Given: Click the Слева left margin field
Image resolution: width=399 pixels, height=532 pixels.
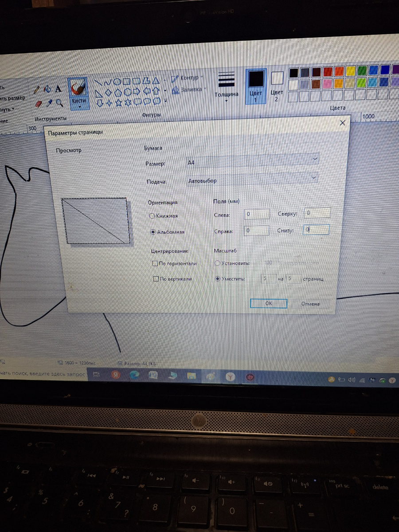Looking at the screenshot, I should [x=257, y=214].
